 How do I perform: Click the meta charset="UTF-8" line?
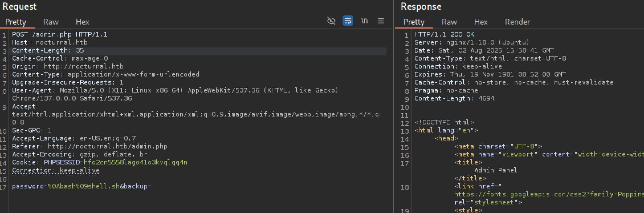tap(498, 146)
